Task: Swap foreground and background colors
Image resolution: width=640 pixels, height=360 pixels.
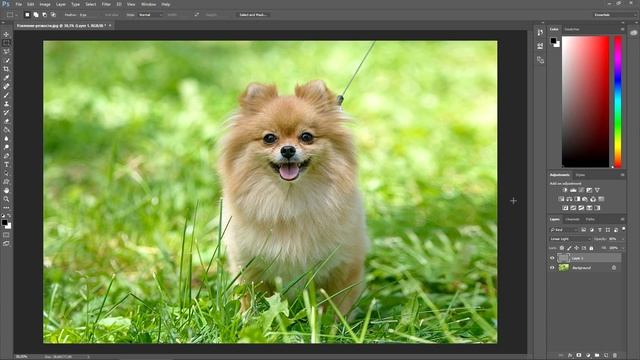Action: click(9, 215)
